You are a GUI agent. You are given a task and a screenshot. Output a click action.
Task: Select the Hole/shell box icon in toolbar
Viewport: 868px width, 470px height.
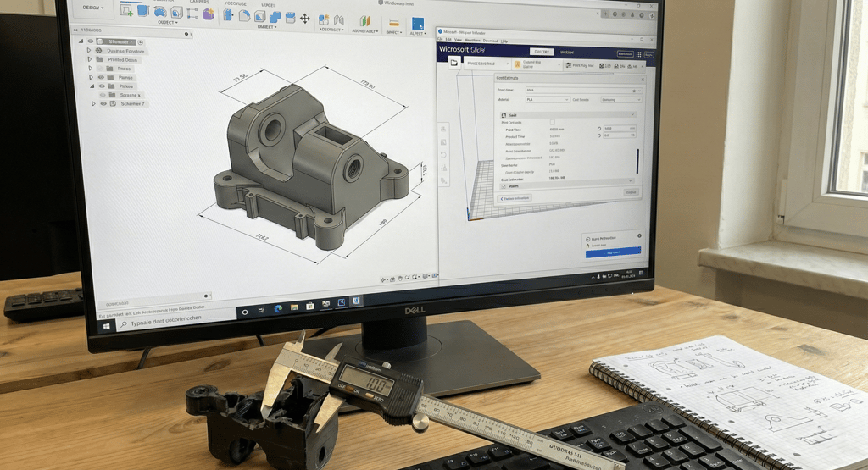[176, 13]
